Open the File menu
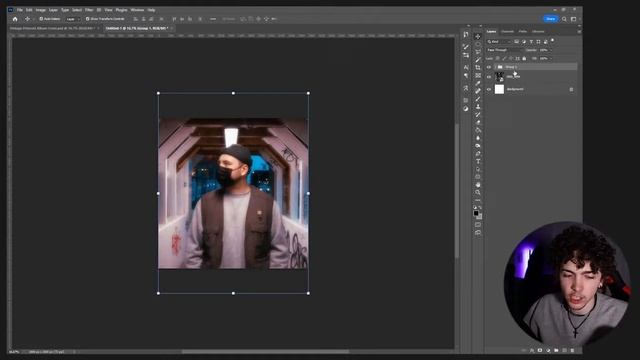This screenshot has width=640, height=360. [x=20, y=10]
